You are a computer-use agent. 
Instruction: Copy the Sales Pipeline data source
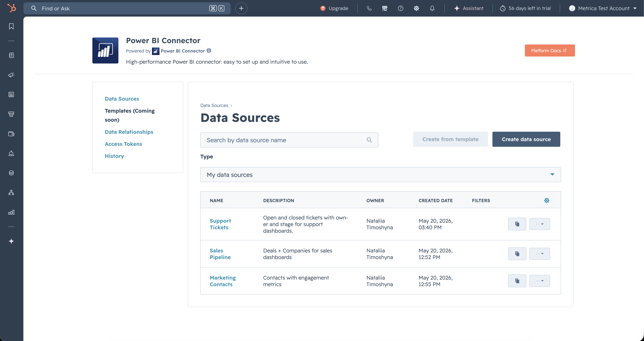[517, 254]
